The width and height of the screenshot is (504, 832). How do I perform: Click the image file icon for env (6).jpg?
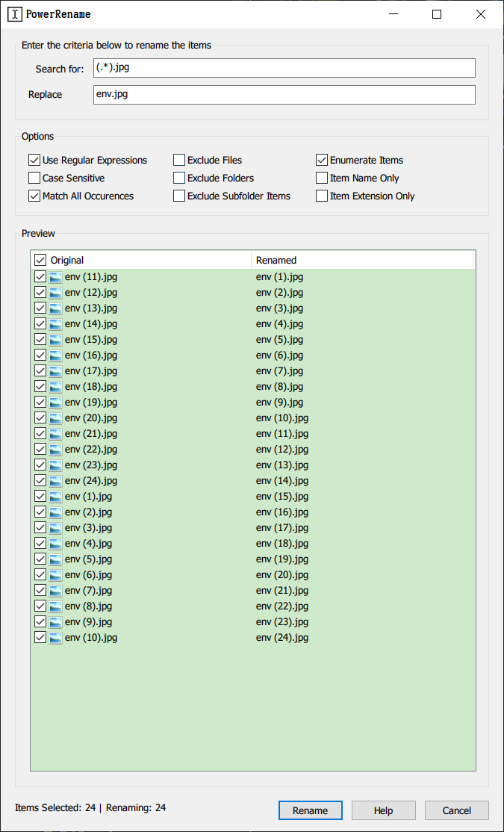pos(55,574)
